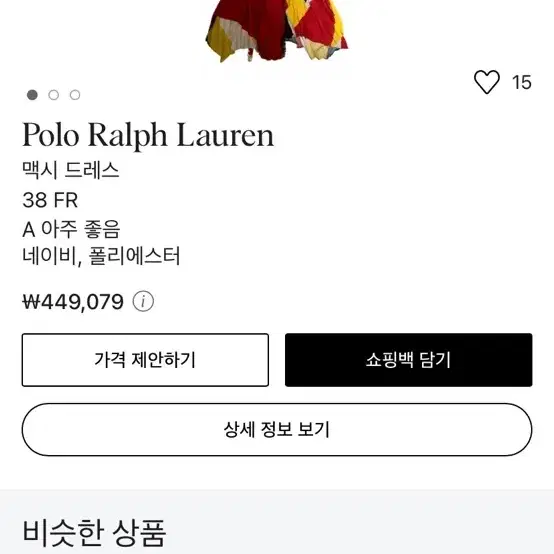Click the 38 FR size text
This screenshot has height=554, width=554.
point(50,200)
